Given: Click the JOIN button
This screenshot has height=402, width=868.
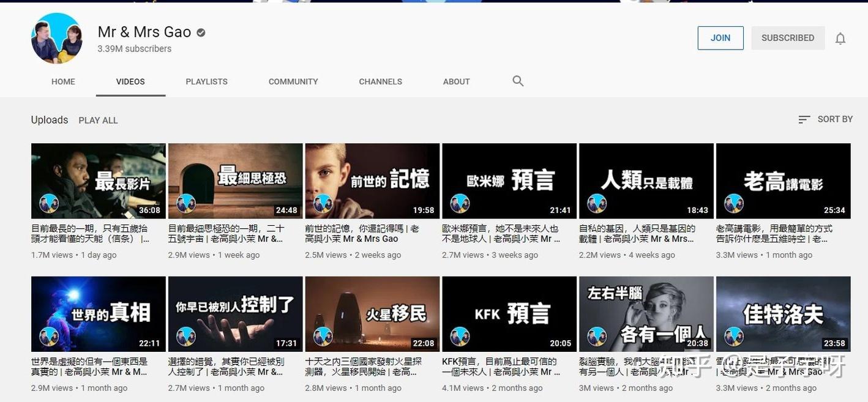Looking at the screenshot, I should coord(720,38).
